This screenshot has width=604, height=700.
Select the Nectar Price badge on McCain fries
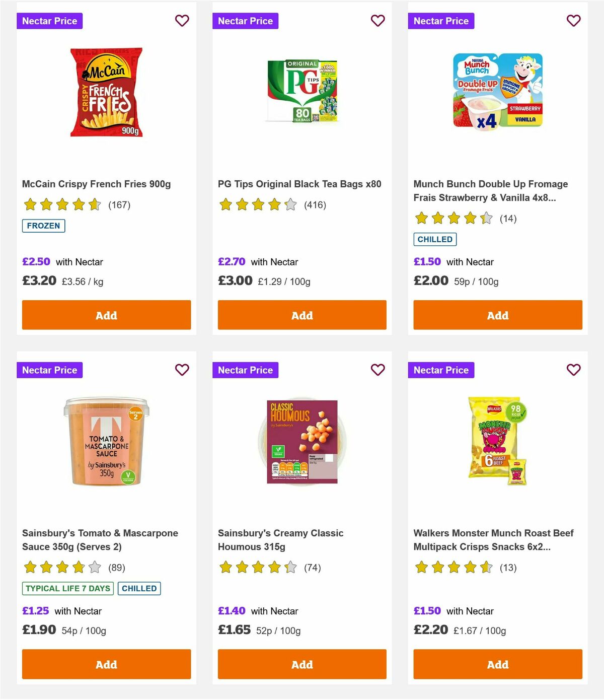(x=49, y=21)
